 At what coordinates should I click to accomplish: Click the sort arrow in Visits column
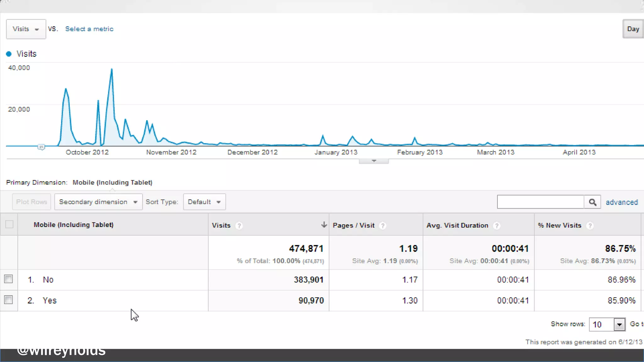pyautogui.click(x=324, y=225)
